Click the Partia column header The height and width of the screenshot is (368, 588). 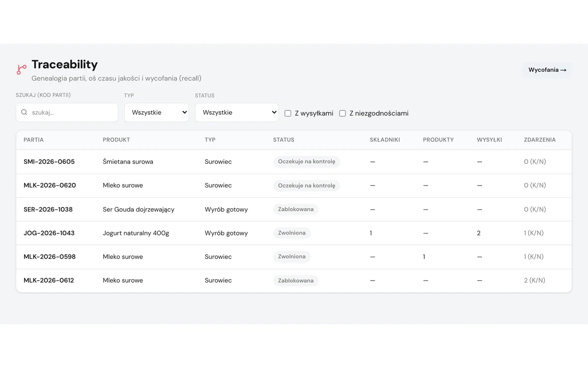[x=34, y=140]
